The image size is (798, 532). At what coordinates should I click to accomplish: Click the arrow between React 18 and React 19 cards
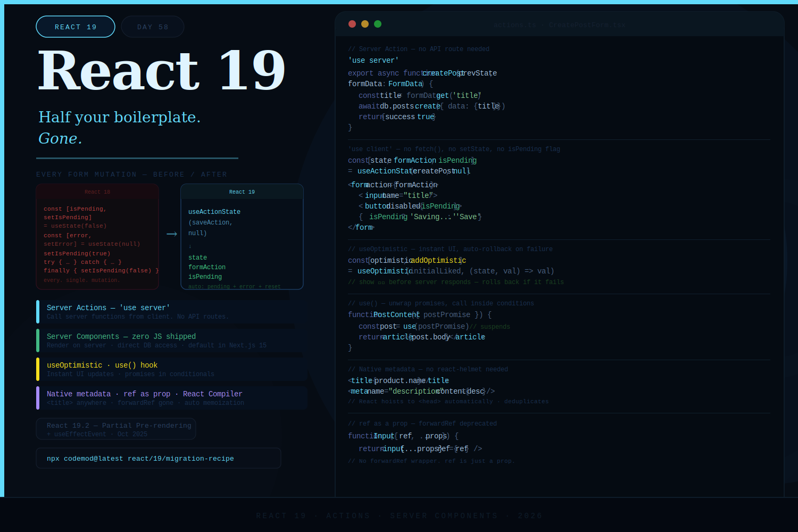coord(171,234)
